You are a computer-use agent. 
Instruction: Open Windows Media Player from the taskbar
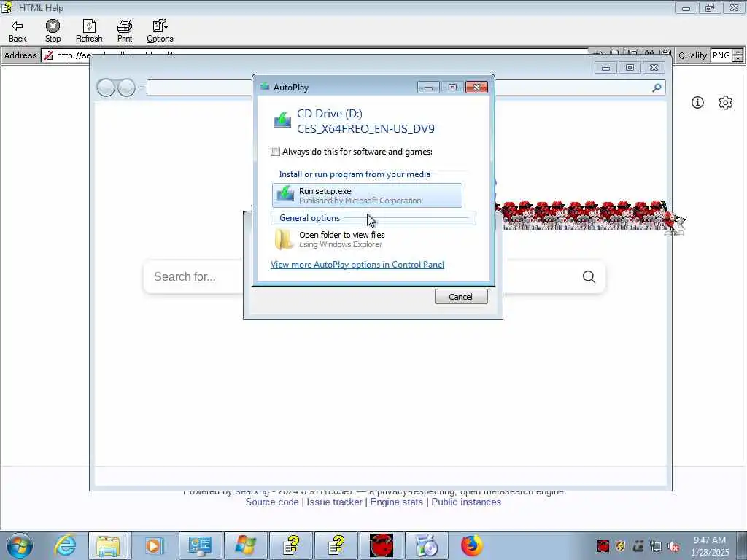153,545
